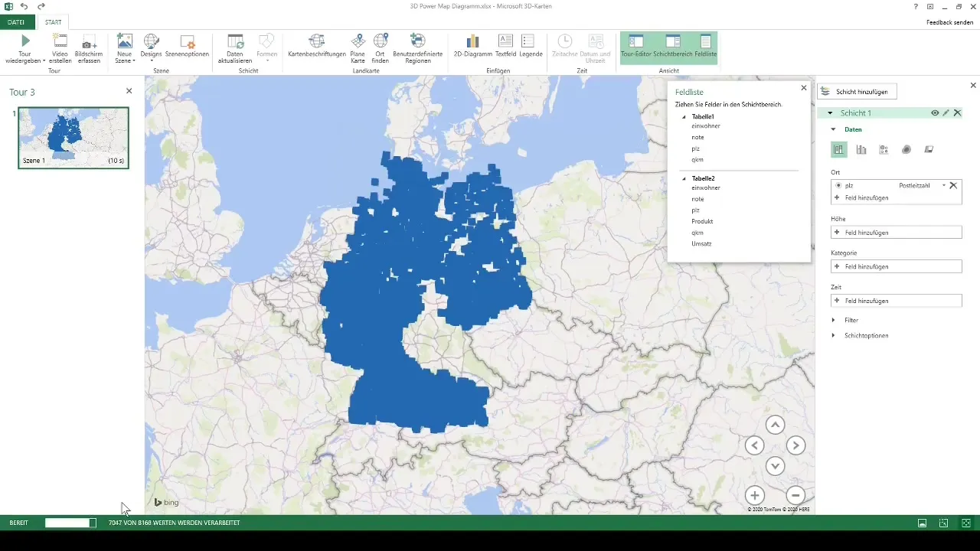Screen dimensions: 980x551
Task: Refresh data with Daten aktualisieren
Action: (234, 48)
